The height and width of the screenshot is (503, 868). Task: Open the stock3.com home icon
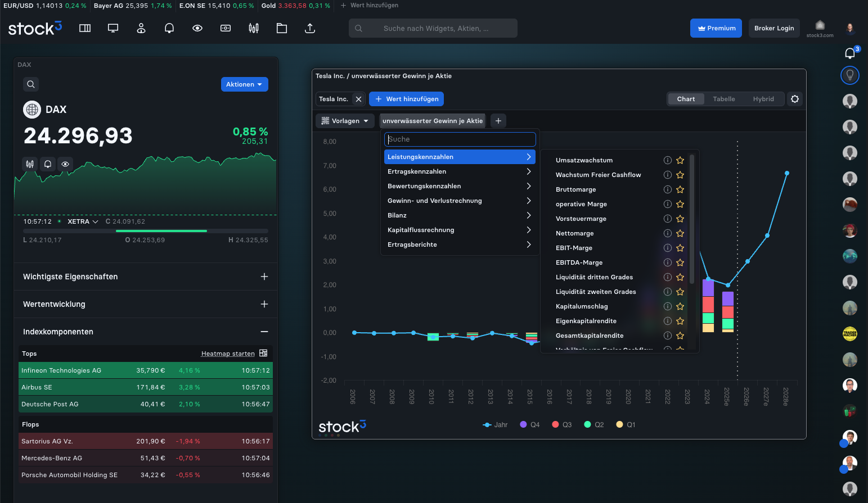pos(820,28)
